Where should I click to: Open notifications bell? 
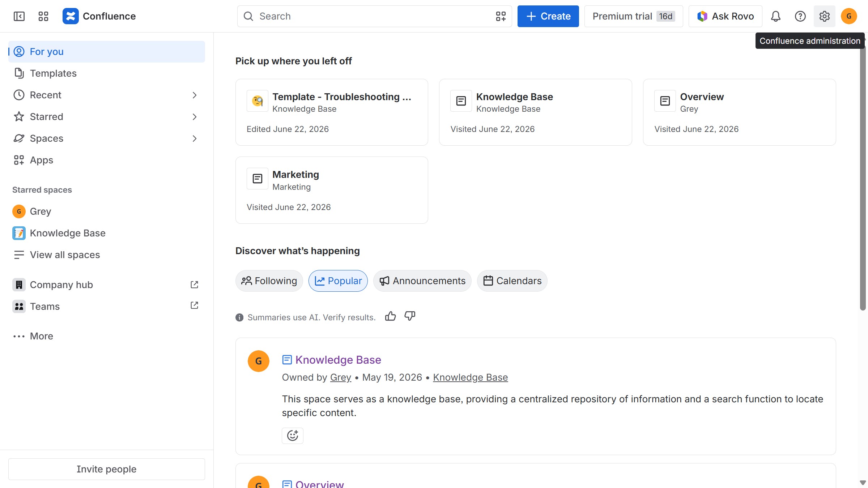(775, 16)
